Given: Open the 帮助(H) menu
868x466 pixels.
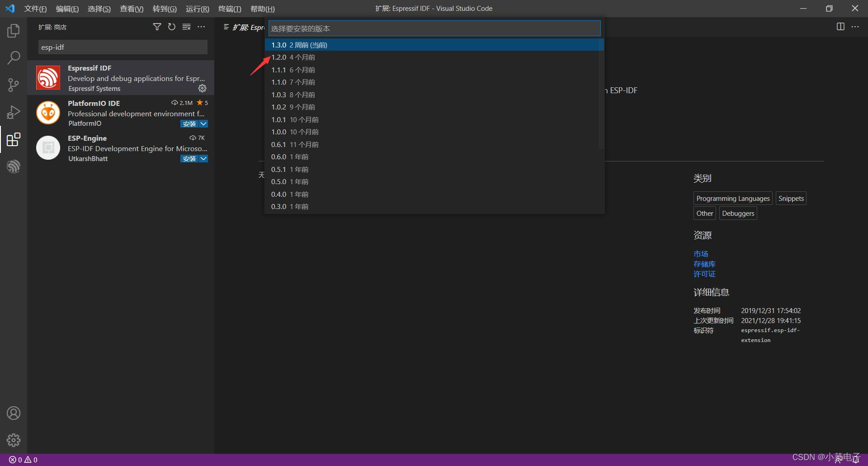Looking at the screenshot, I should (x=262, y=9).
